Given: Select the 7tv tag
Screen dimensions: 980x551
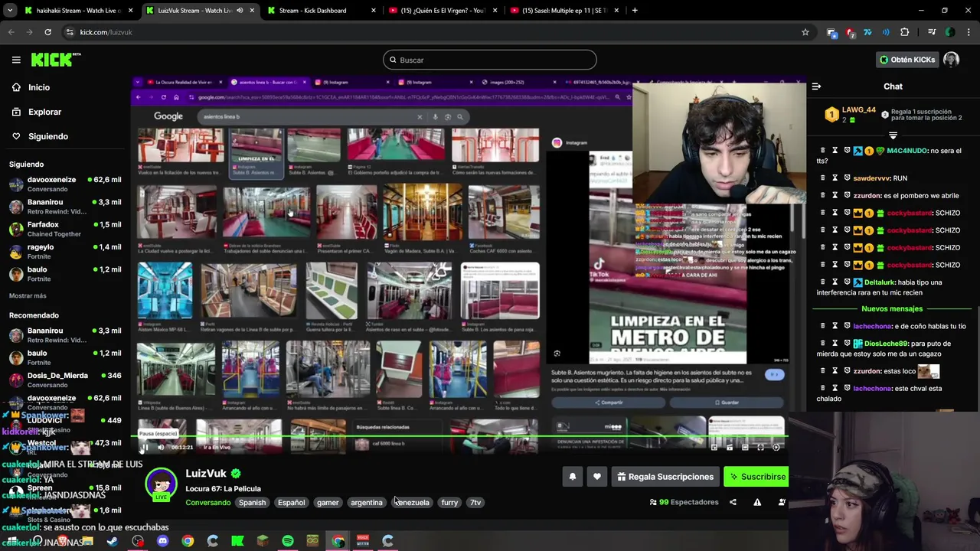Looking at the screenshot, I should click(x=475, y=503).
